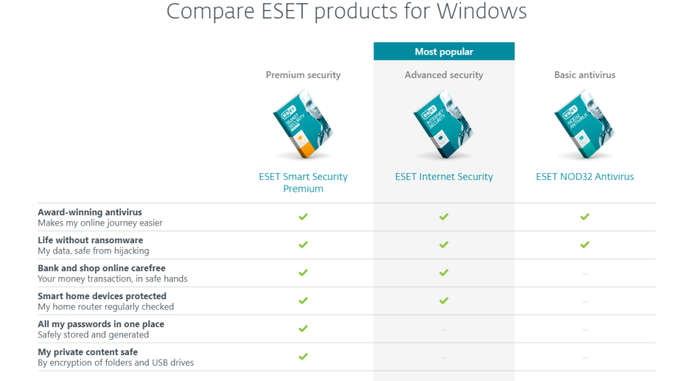Click Award-winning antivirus checkmark under Smart Security Premium
The height and width of the screenshot is (381, 700).
[x=303, y=217]
